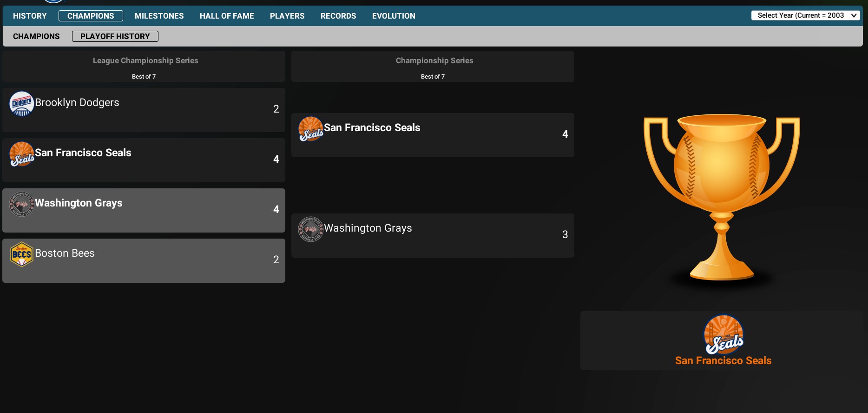
Task: Open San Francisco Seals in League Championship Series
Action: 83,153
